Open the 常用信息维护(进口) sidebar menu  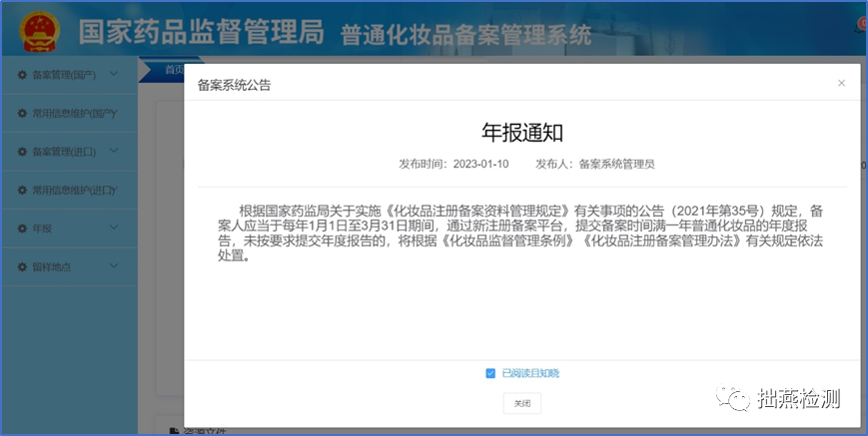69,191
